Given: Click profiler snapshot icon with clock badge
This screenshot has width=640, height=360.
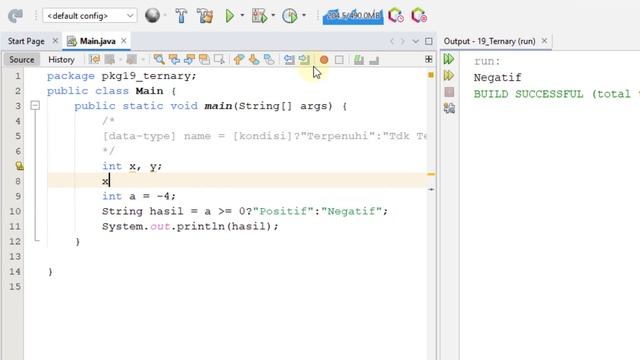Looking at the screenshot, I should (396, 16).
